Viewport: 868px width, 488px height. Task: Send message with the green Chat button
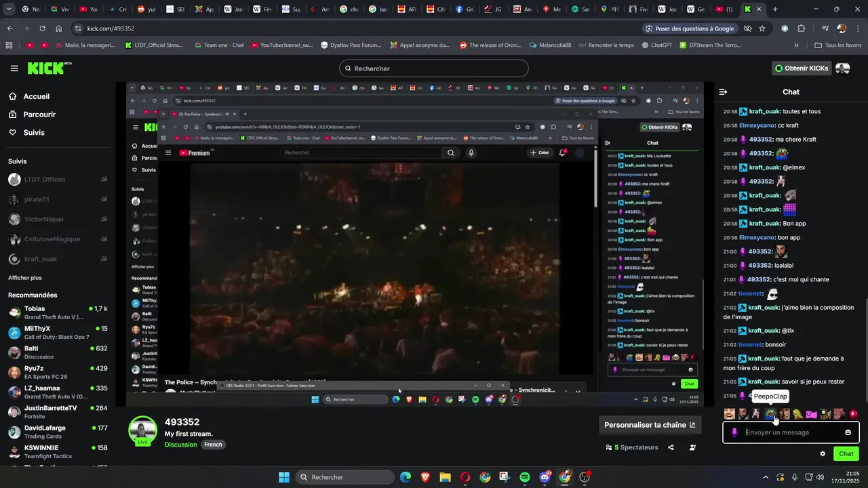[846, 454]
